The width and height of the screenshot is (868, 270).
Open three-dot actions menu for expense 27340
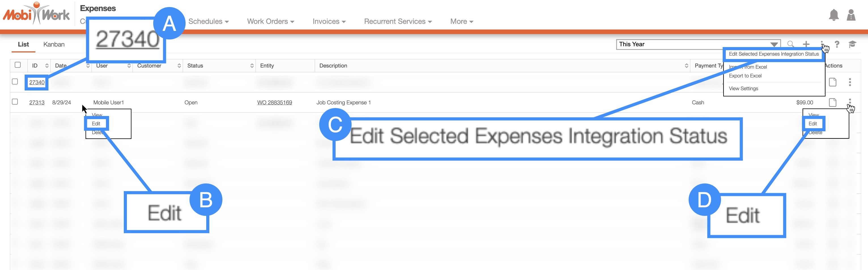pyautogui.click(x=850, y=82)
